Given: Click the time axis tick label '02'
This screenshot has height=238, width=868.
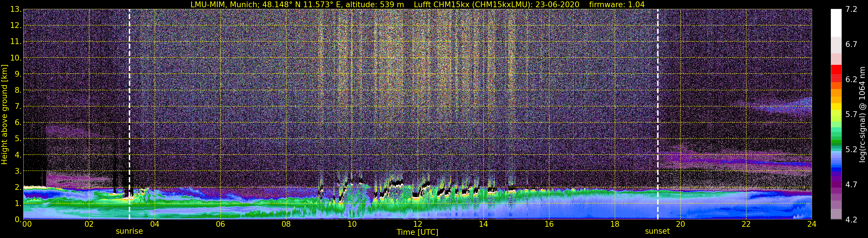Looking at the screenshot, I should click(x=89, y=224).
